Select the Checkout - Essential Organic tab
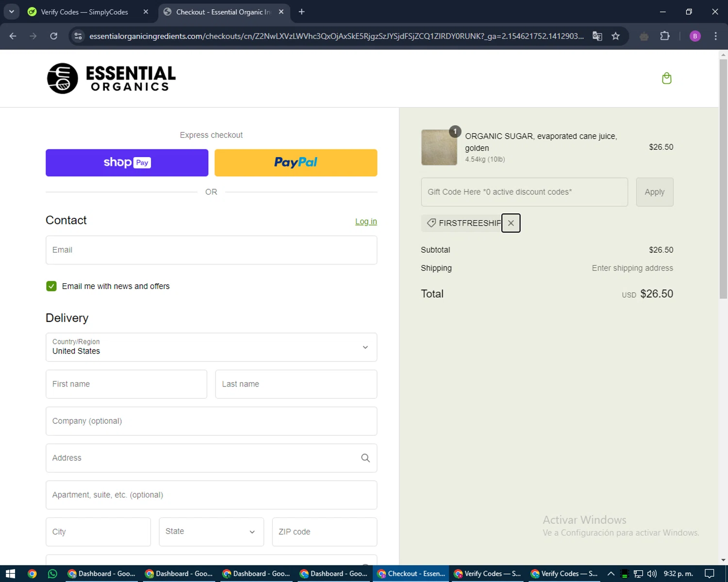 click(x=224, y=12)
